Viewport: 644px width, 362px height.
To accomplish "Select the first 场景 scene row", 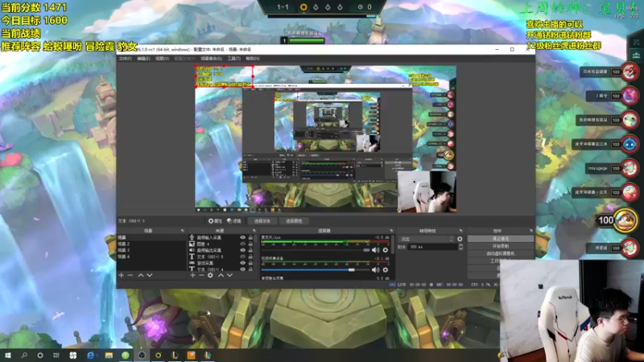I will (x=151, y=237).
